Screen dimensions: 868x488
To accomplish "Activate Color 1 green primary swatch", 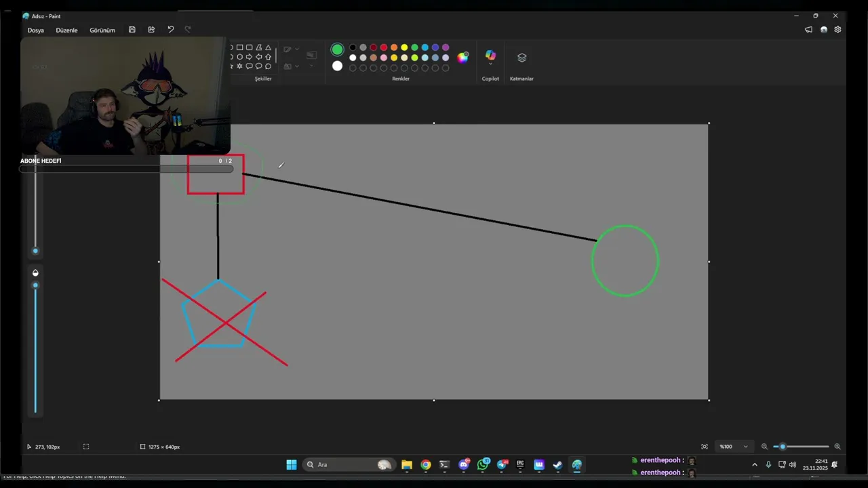I will [337, 49].
